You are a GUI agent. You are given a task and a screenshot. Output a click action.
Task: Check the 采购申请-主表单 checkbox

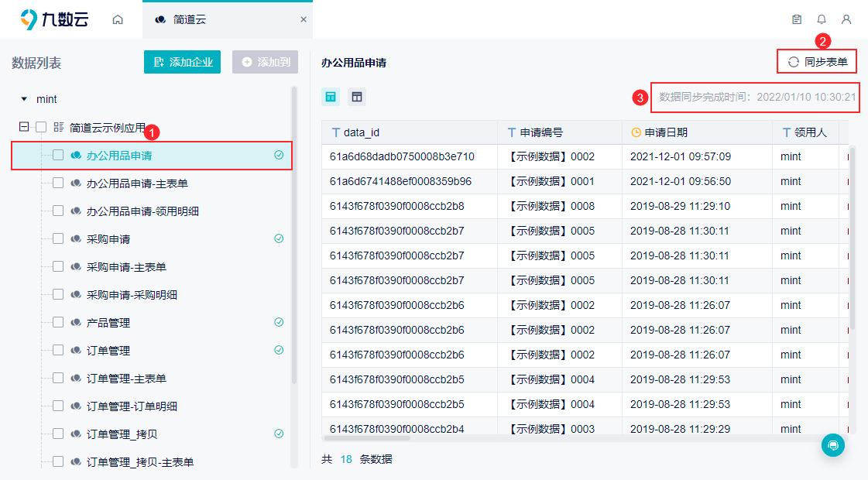58,267
